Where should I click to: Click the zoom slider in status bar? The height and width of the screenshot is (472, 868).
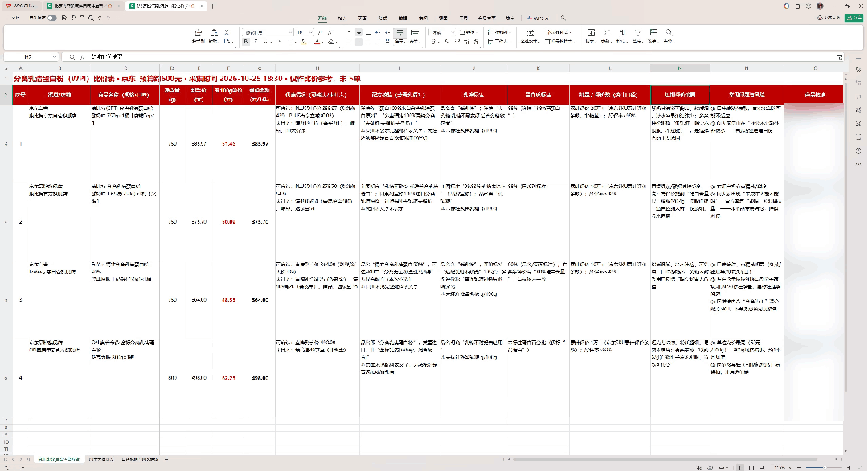(824, 467)
